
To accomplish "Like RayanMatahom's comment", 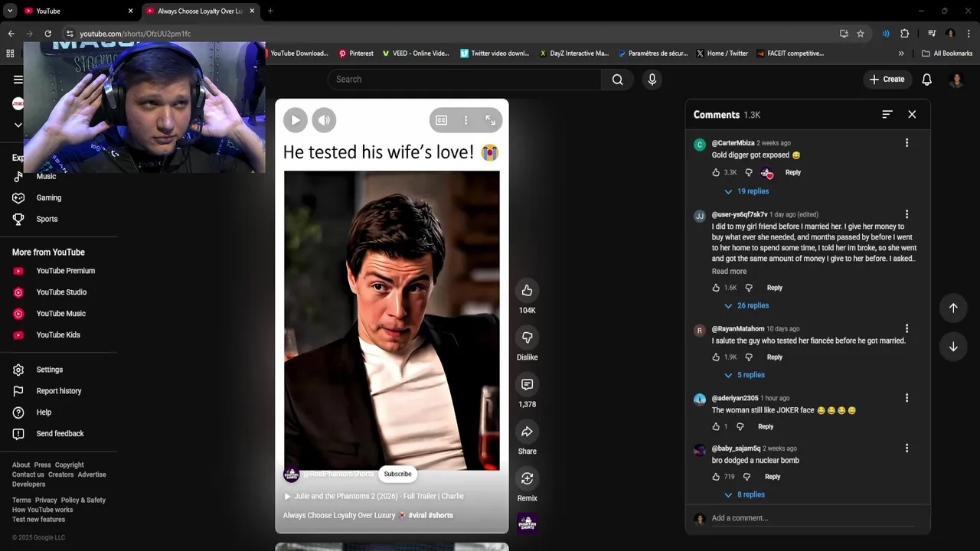I will [716, 357].
